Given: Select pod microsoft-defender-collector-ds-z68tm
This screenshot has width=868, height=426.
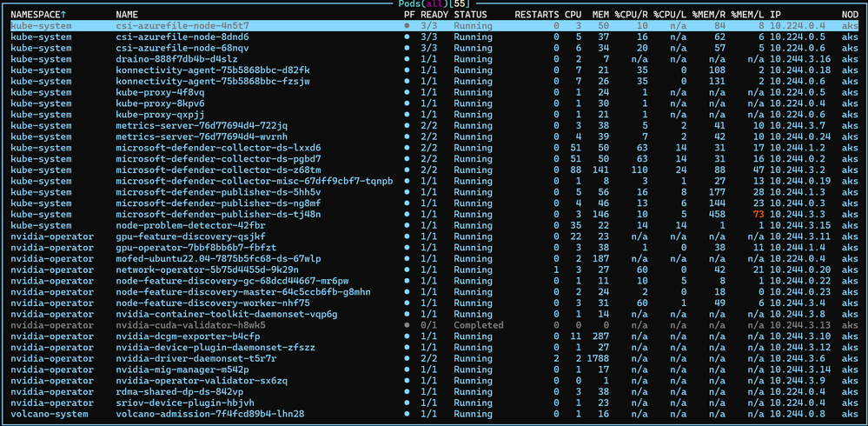Looking at the screenshot, I should (434, 170).
